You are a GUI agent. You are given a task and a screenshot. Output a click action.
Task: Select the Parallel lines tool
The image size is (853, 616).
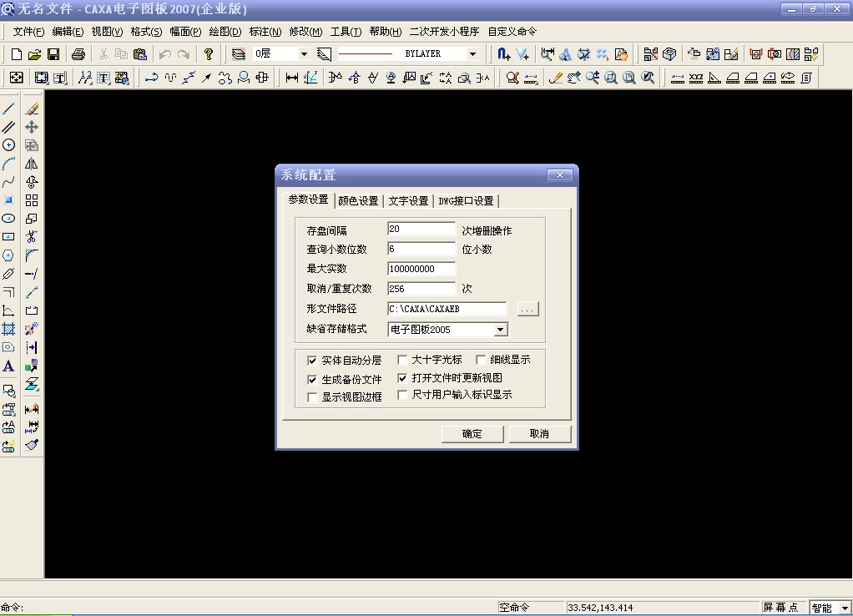coord(8,127)
